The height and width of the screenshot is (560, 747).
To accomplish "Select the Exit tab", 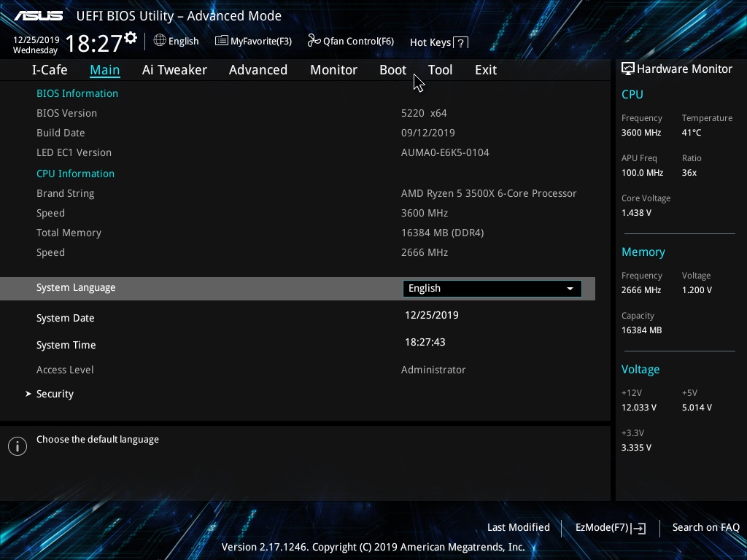I will pos(486,69).
